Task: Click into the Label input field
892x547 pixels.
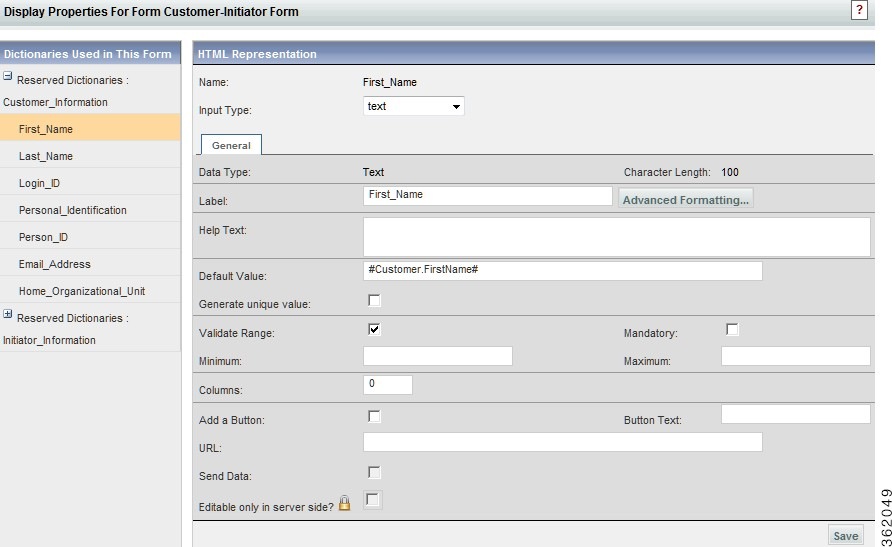Action: tap(488, 196)
